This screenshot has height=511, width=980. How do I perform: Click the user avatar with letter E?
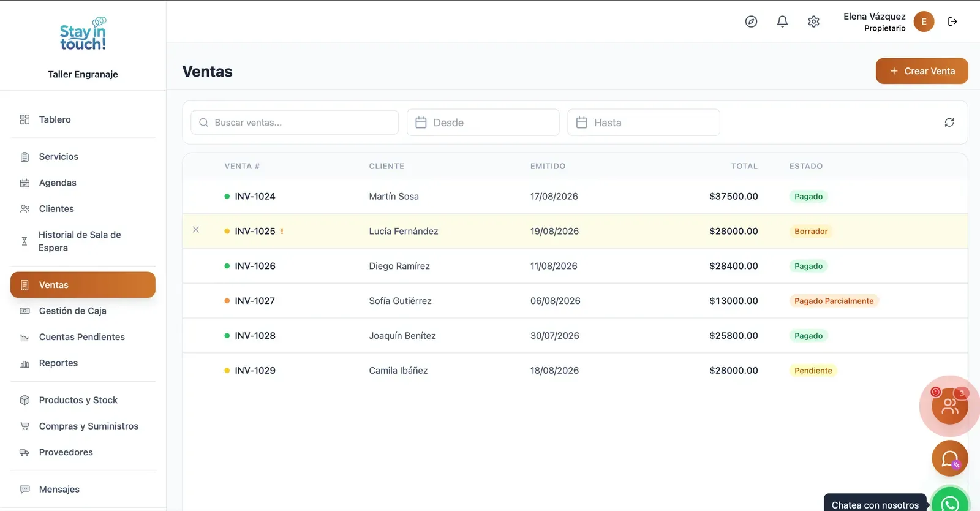pos(924,21)
